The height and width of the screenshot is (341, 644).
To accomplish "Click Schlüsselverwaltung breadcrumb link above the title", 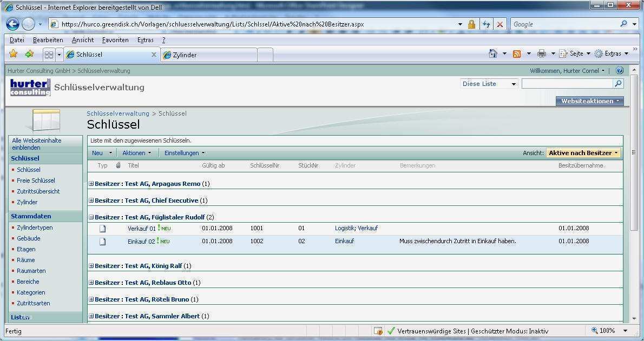I will (x=118, y=113).
